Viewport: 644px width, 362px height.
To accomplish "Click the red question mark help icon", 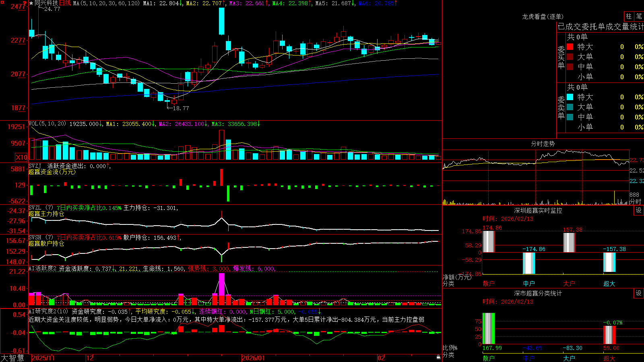I will pyautogui.click(x=25, y=3).
